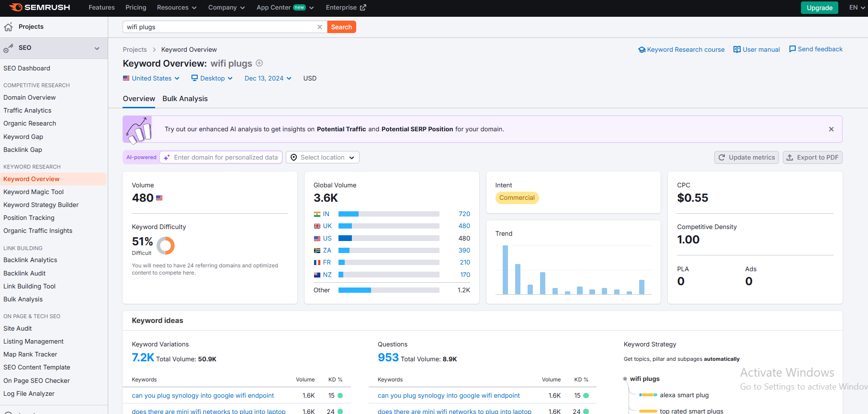Open Log File Analyzer in sidebar

coord(29,393)
